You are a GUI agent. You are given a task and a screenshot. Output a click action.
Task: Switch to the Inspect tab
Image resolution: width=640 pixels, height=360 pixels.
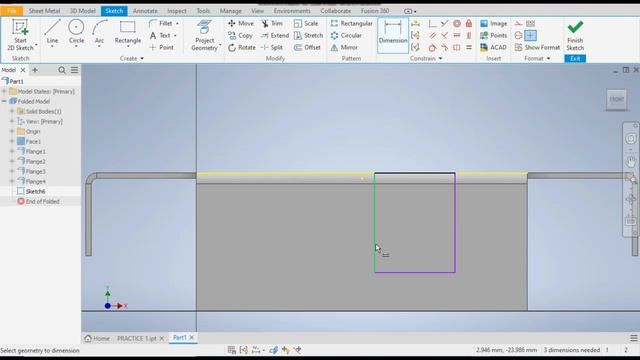177,11
